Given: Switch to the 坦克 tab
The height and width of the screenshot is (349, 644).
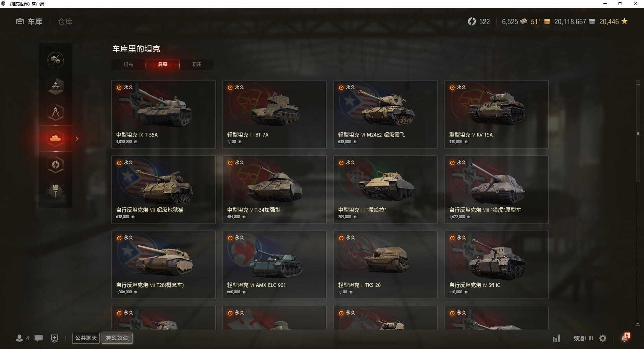Looking at the screenshot, I should click(x=128, y=64).
